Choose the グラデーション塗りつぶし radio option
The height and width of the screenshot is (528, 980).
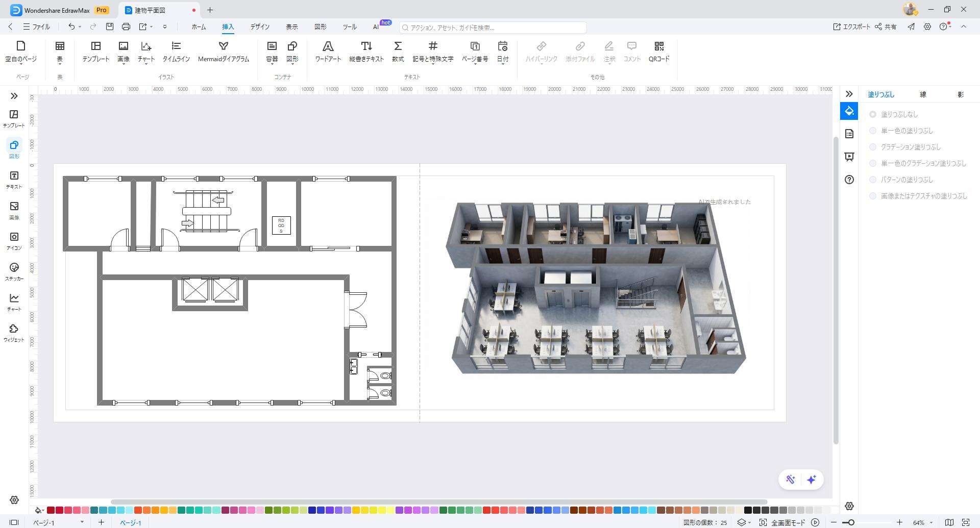click(x=873, y=147)
